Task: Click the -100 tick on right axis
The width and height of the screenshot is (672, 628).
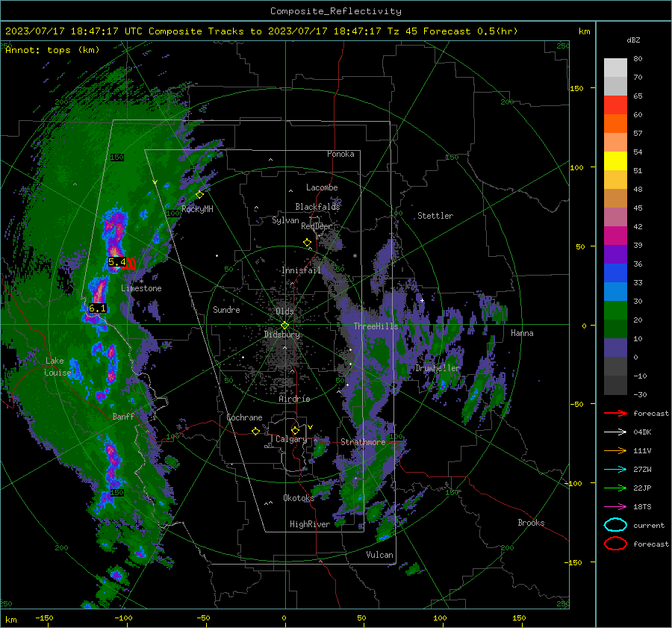Action: 573,484
